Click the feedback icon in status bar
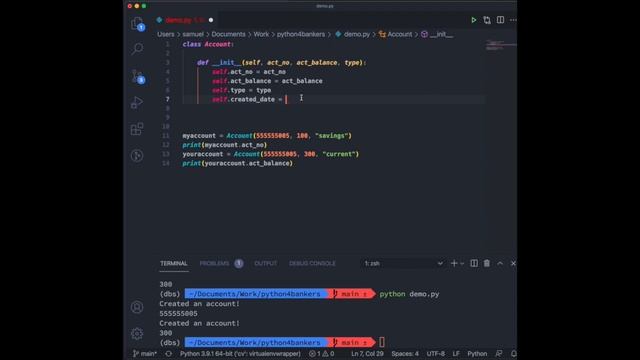Screen dimensions: 640x360 [x=499, y=353]
